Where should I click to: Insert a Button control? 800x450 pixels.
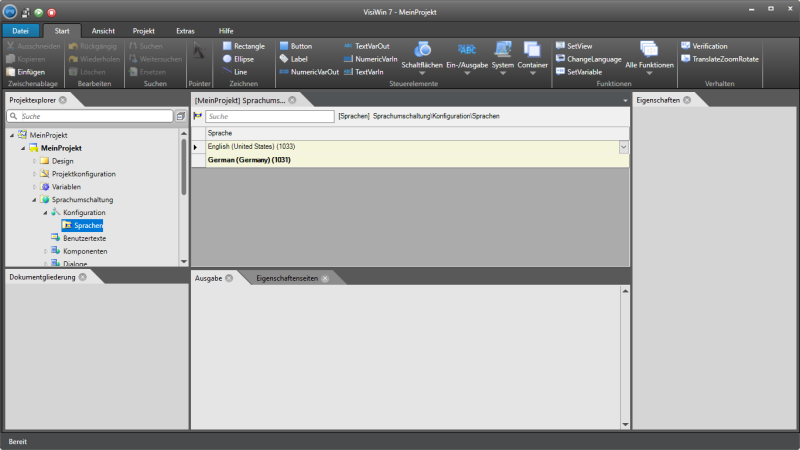pos(296,46)
